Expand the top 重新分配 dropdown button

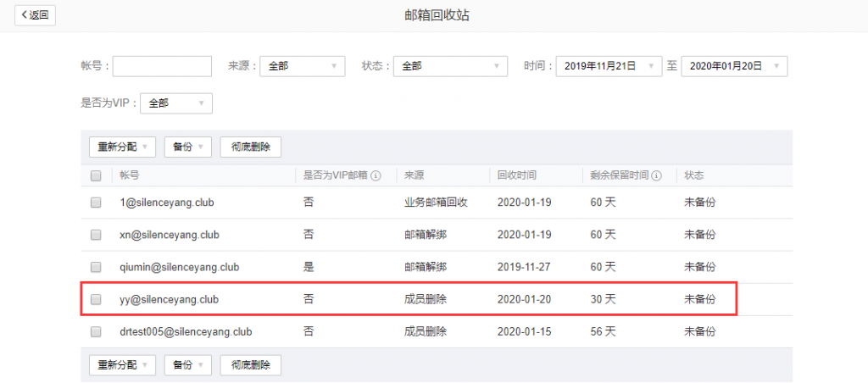click(x=122, y=147)
